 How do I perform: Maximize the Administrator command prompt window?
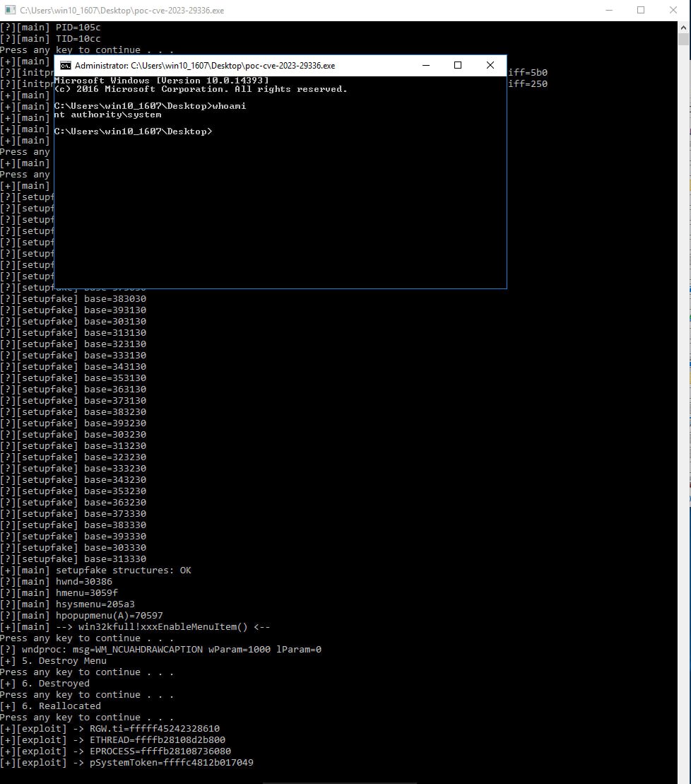pyautogui.click(x=458, y=66)
